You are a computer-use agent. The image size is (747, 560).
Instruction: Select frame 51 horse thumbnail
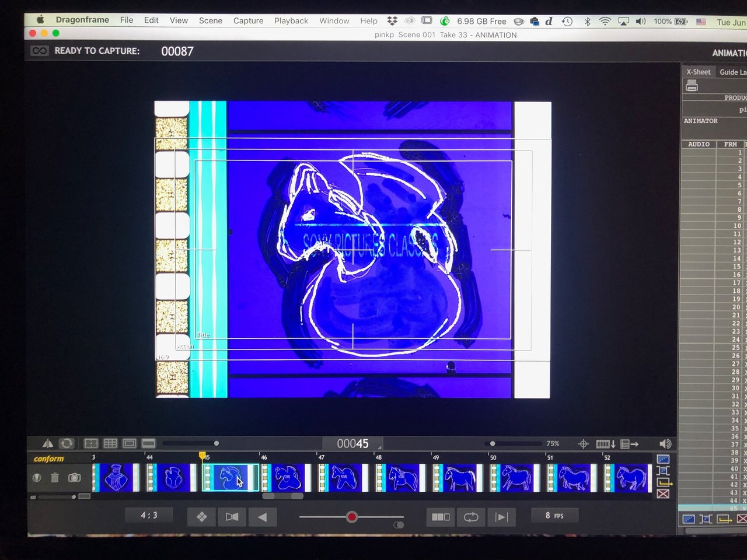(573, 478)
